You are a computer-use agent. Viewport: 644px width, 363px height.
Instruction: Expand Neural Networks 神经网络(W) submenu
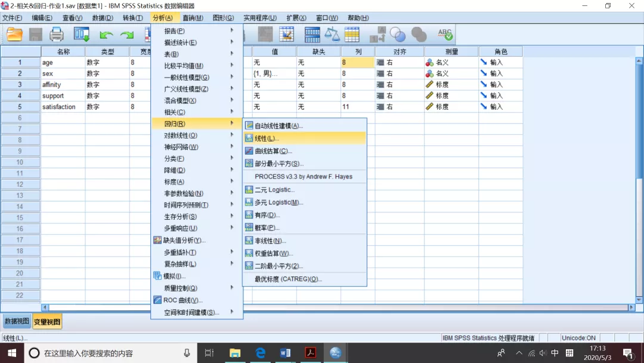(x=197, y=147)
